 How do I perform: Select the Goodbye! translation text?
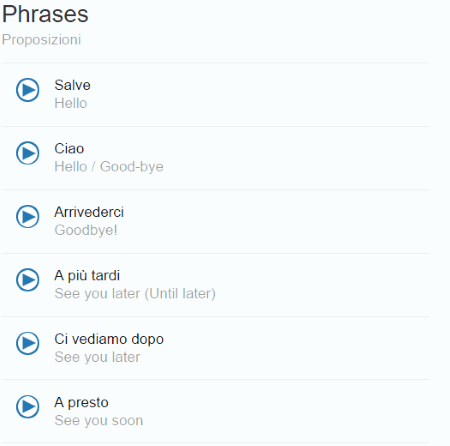(86, 230)
